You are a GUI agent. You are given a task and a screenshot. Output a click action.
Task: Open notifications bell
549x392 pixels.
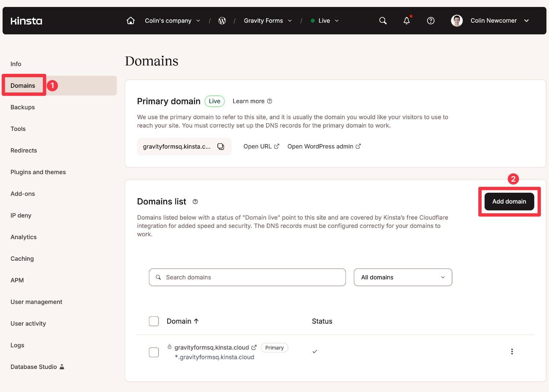[x=407, y=20]
